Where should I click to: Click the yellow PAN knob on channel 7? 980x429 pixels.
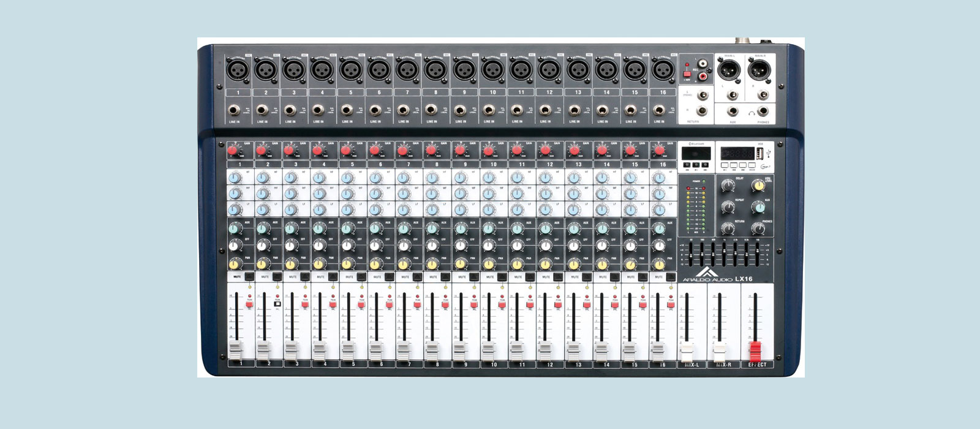[403, 264]
